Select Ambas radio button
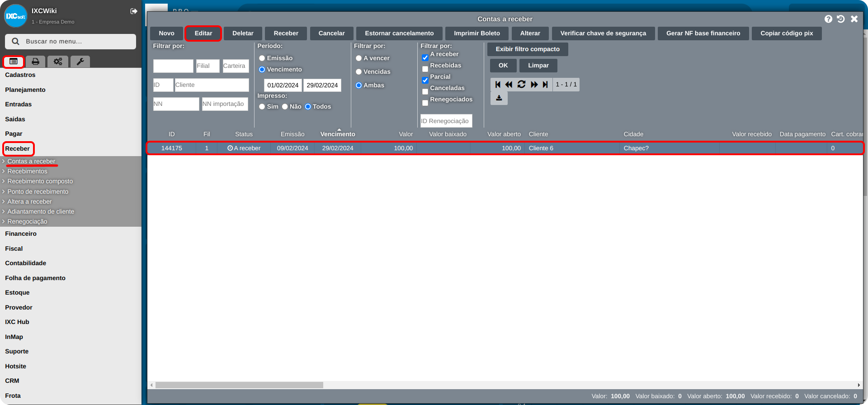 click(x=359, y=86)
